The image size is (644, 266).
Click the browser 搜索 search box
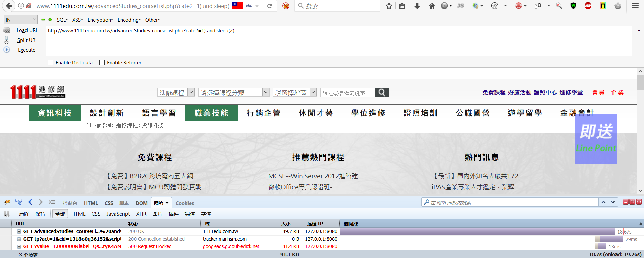pos(337,6)
